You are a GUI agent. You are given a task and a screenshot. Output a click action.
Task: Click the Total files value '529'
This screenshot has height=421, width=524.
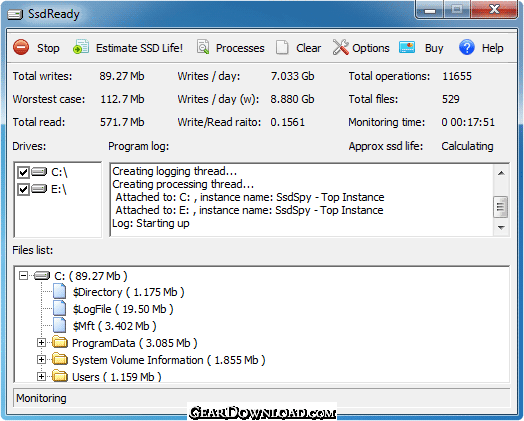450,99
